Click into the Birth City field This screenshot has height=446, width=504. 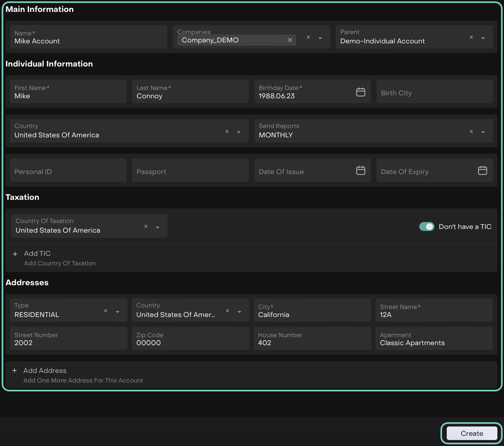click(434, 93)
